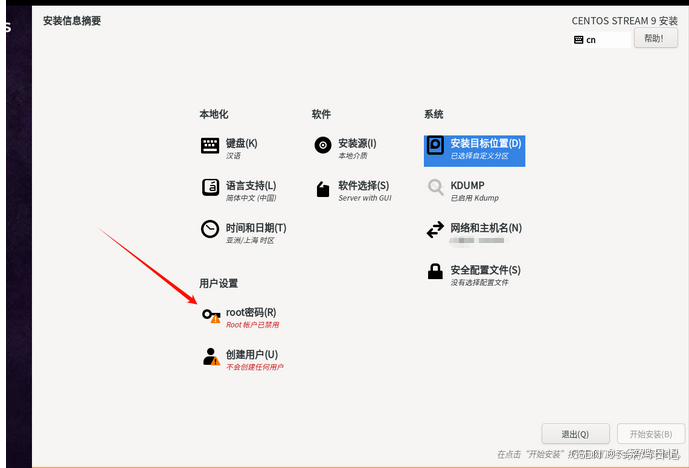Click the magnifier icon for KDUMP
Image resolution: width=689 pixels, height=468 pixels.
point(436,187)
